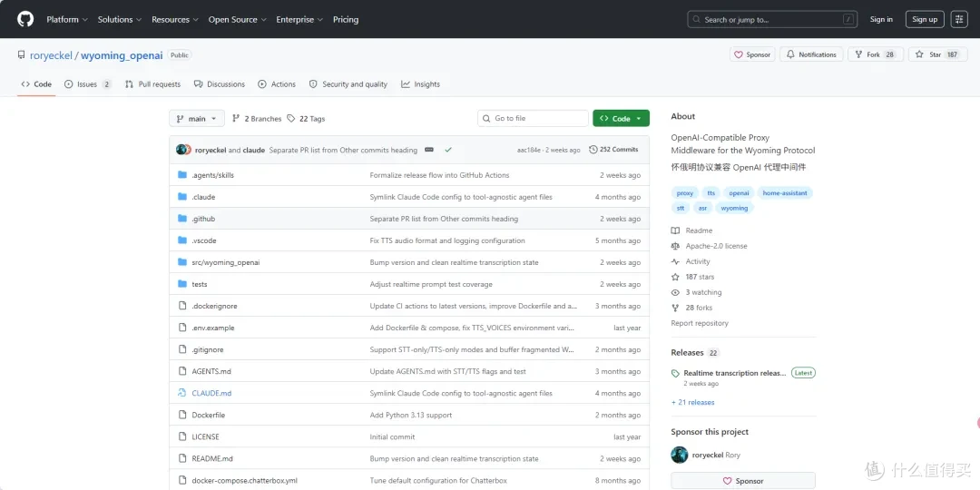This screenshot has width=980, height=490.
Task: Open docker-compose.chatterbox.yml file
Action: click(x=244, y=481)
